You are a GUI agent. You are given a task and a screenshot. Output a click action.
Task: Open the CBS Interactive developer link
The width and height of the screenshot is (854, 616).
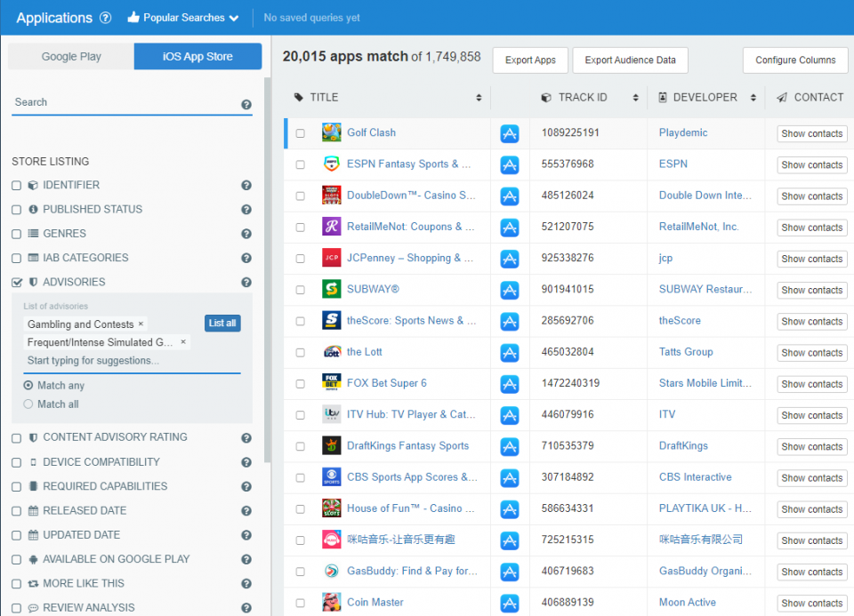pos(695,477)
